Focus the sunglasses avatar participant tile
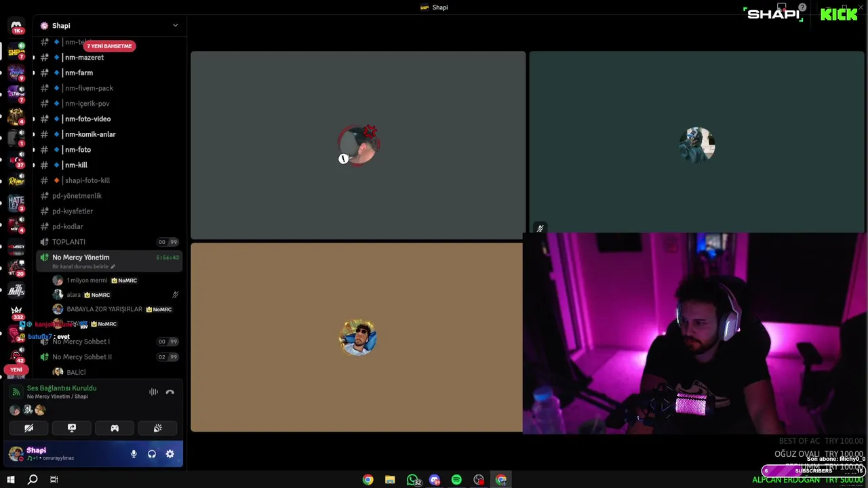The width and height of the screenshot is (868, 488). [x=357, y=337]
